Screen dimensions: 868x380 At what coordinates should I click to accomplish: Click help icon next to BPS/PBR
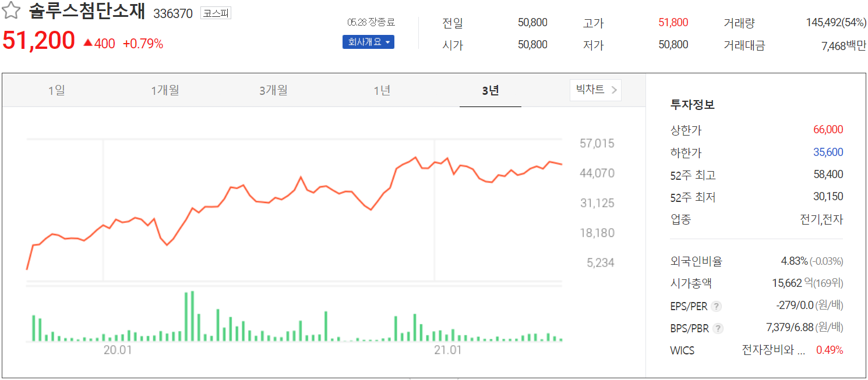click(719, 328)
